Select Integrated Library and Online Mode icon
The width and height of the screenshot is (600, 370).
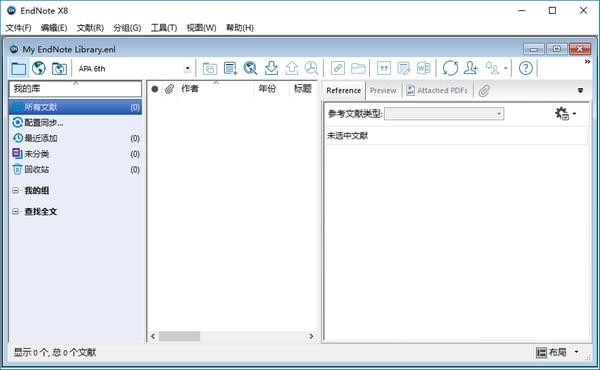point(59,68)
